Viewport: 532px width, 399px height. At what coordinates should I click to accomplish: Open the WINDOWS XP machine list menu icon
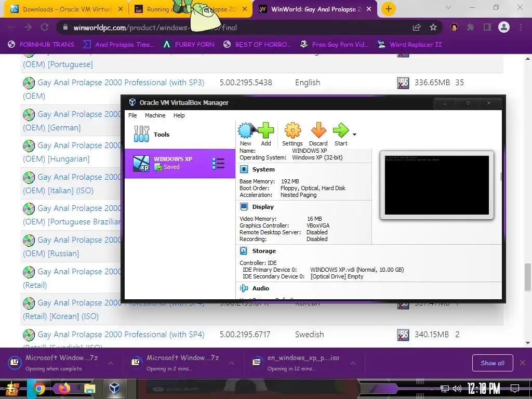[x=218, y=164]
